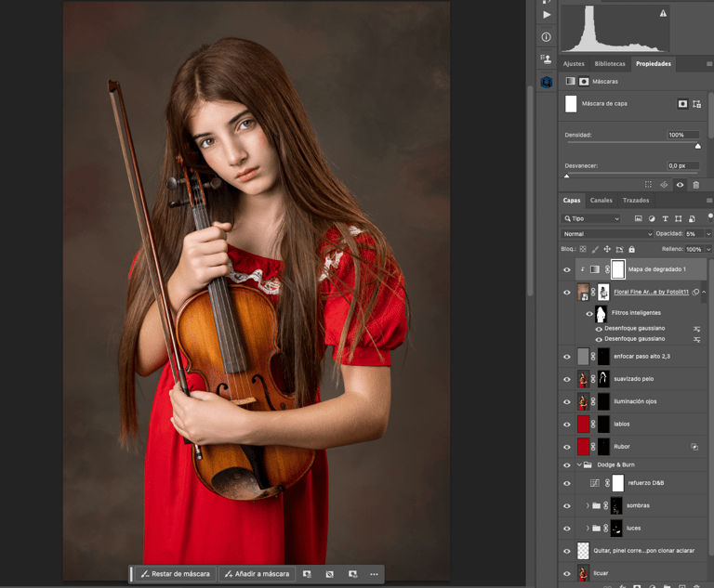Click the delete mask trash icon
This screenshot has height=588, width=714.
point(695,185)
